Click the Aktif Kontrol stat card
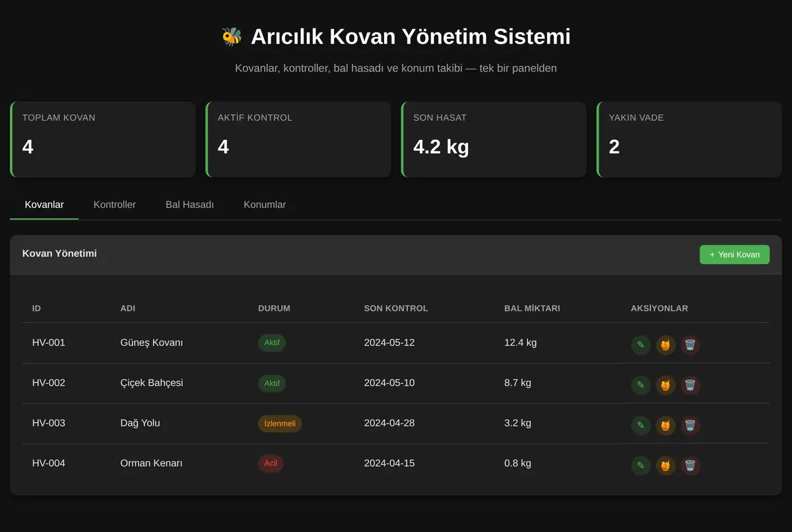This screenshot has width=792, height=532. (298, 139)
